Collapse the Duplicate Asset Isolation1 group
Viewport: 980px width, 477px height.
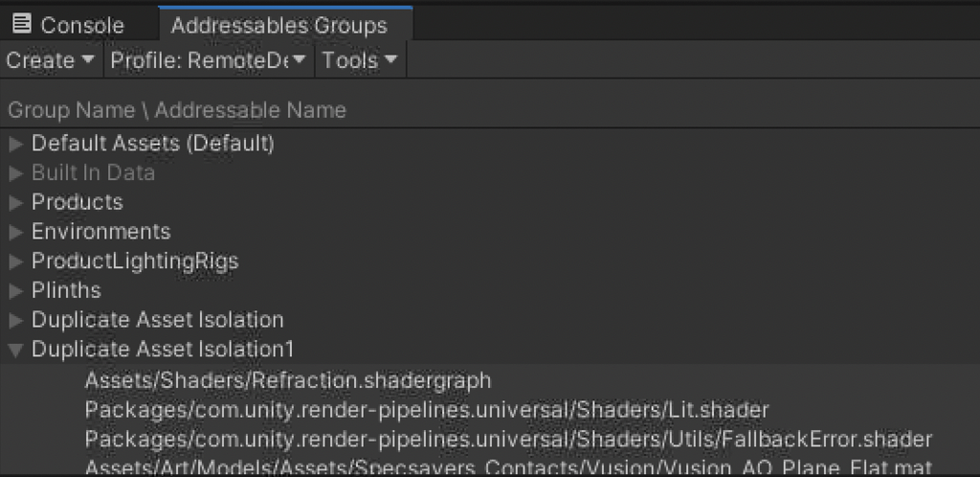pyautogui.click(x=15, y=350)
